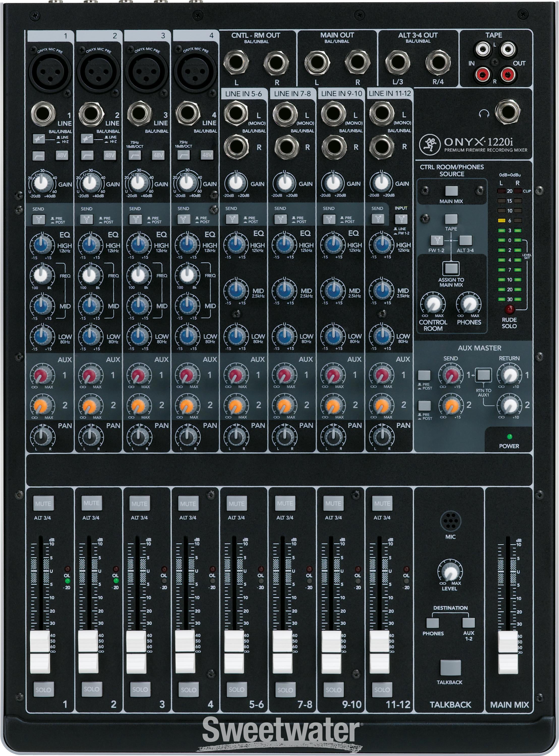This screenshot has width=559, height=756.
Task: Mute stereo channel 11-12
Action: coord(382,503)
